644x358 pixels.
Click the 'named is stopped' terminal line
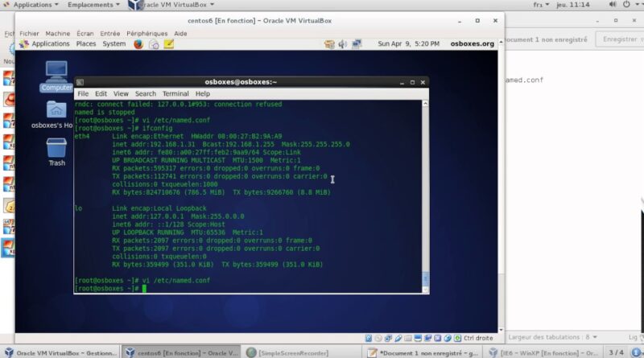coord(105,112)
